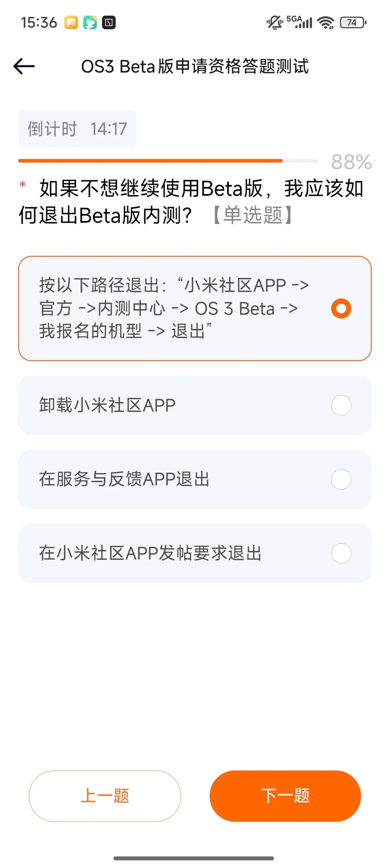
Task: Click the orange quiz progress bar
Action: tap(150, 161)
